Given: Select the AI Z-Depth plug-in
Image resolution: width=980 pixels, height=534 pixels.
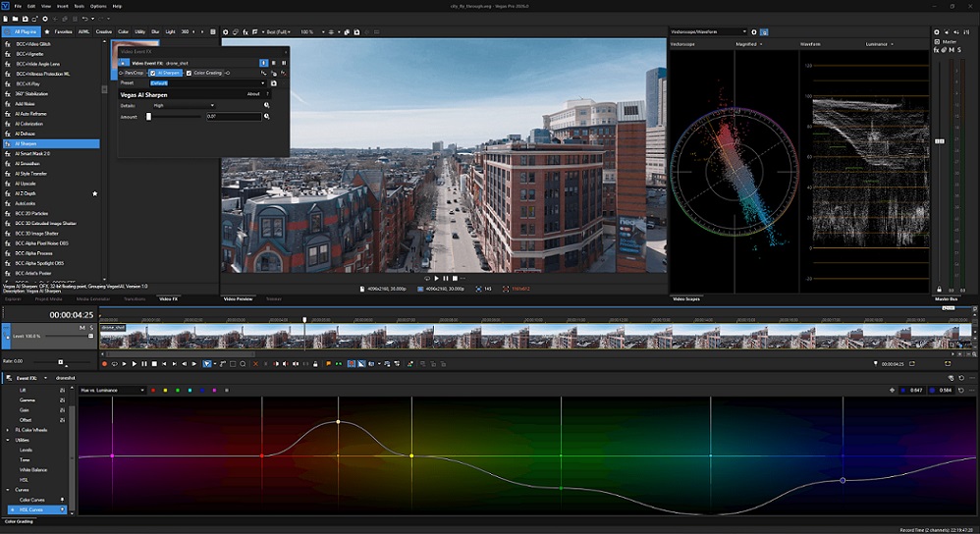Looking at the screenshot, I should click(26, 193).
